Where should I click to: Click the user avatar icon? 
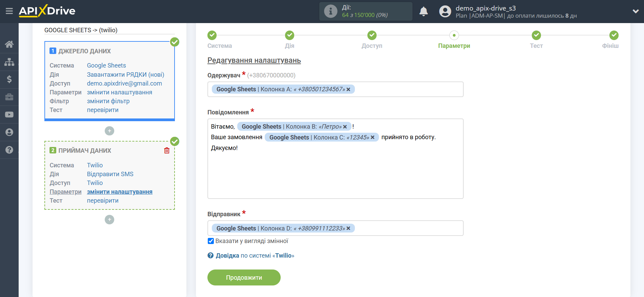[445, 12]
